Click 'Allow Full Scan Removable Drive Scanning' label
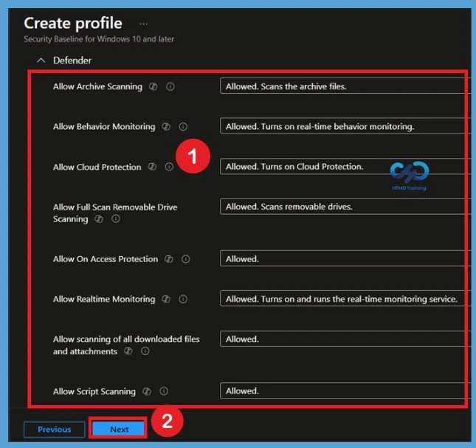This screenshot has height=448, width=476. pos(115,213)
